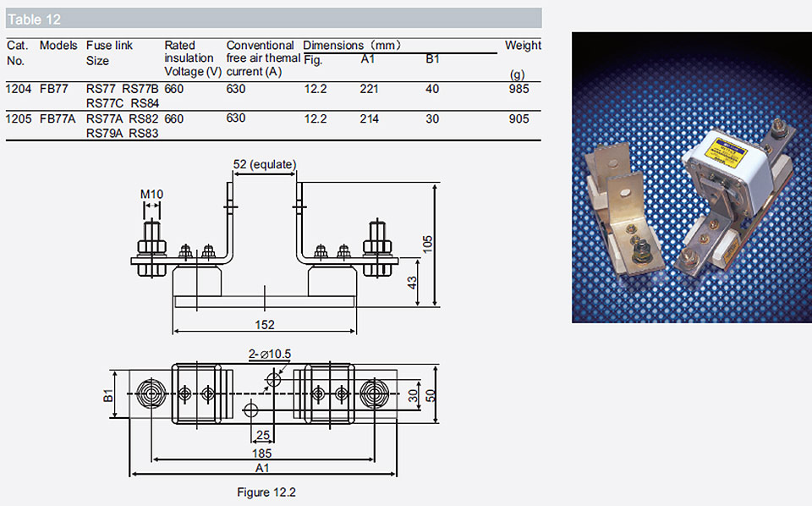Click the "152" base width dimension

[265, 325]
